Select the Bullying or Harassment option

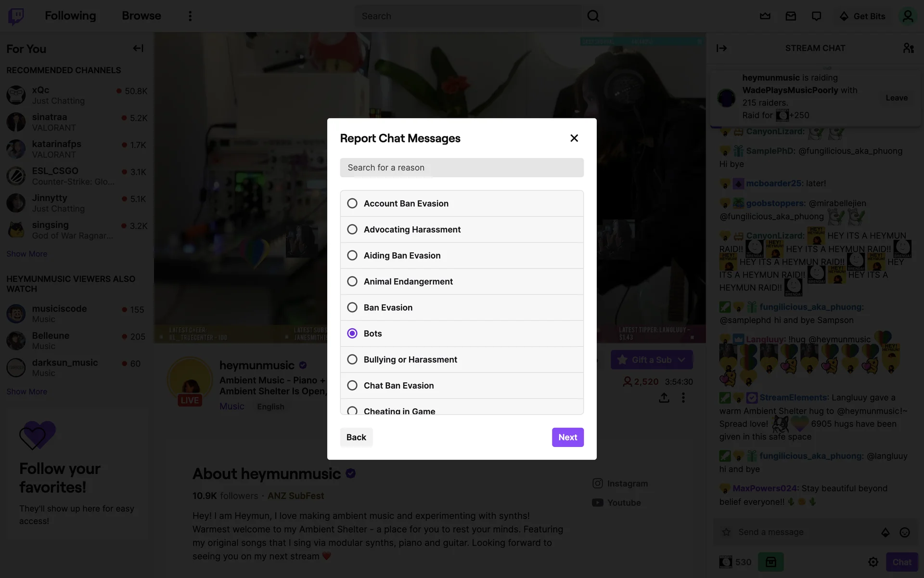(x=352, y=359)
